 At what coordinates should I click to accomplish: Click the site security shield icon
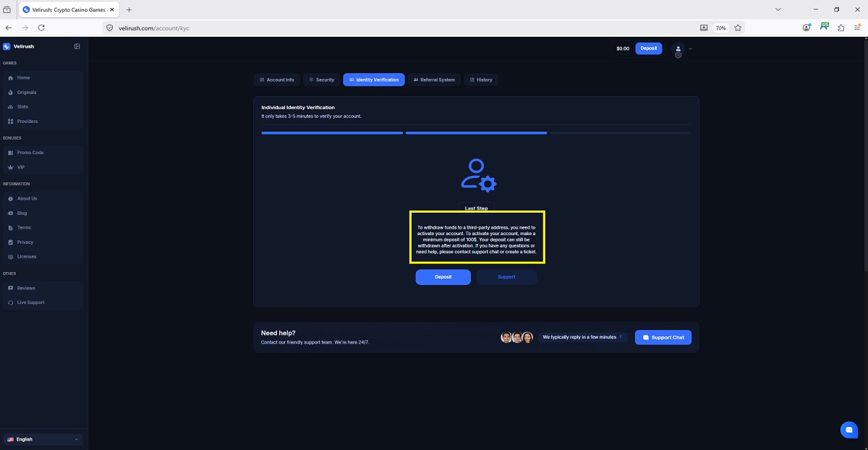coord(110,27)
